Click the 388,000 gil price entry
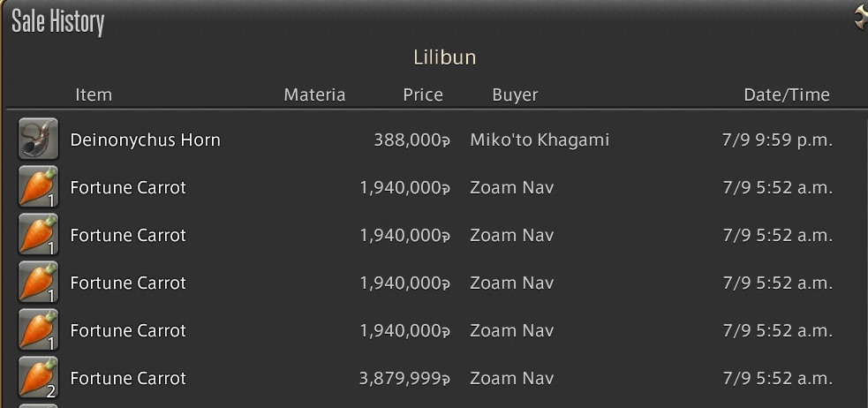 point(411,140)
